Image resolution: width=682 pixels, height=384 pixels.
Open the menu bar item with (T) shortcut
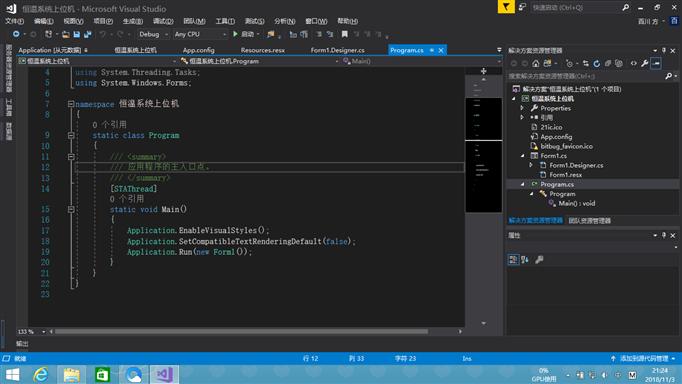point(225,21)
